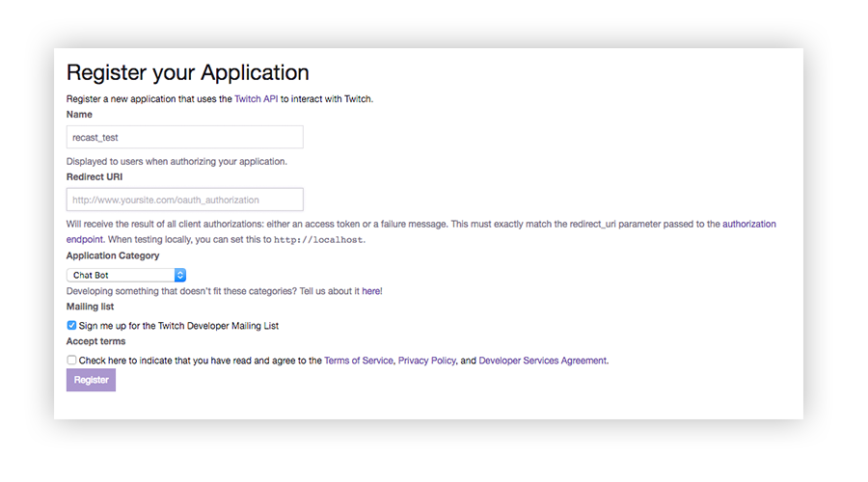
Task: Uncheck the Twitch Developer Mailing List checkbox
Action: [x=71, y=326]
